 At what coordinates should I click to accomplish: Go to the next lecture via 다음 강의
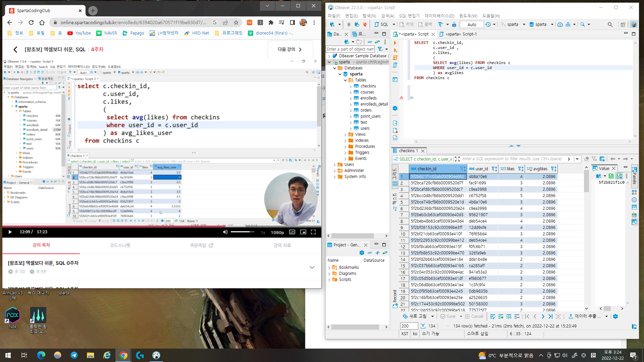point(290,49)
